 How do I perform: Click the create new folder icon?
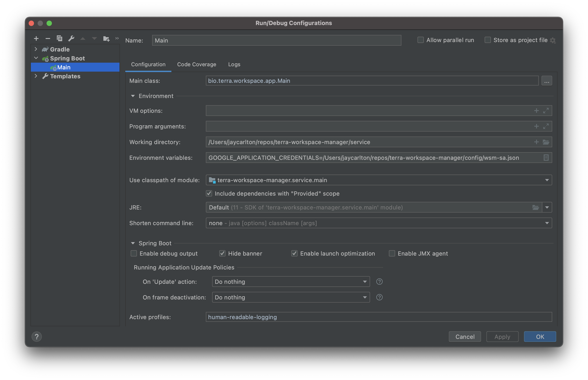[106, 38]
